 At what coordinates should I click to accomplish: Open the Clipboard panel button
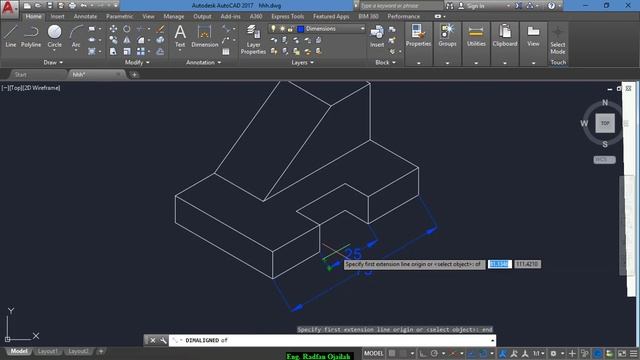[x=504, y=36]
